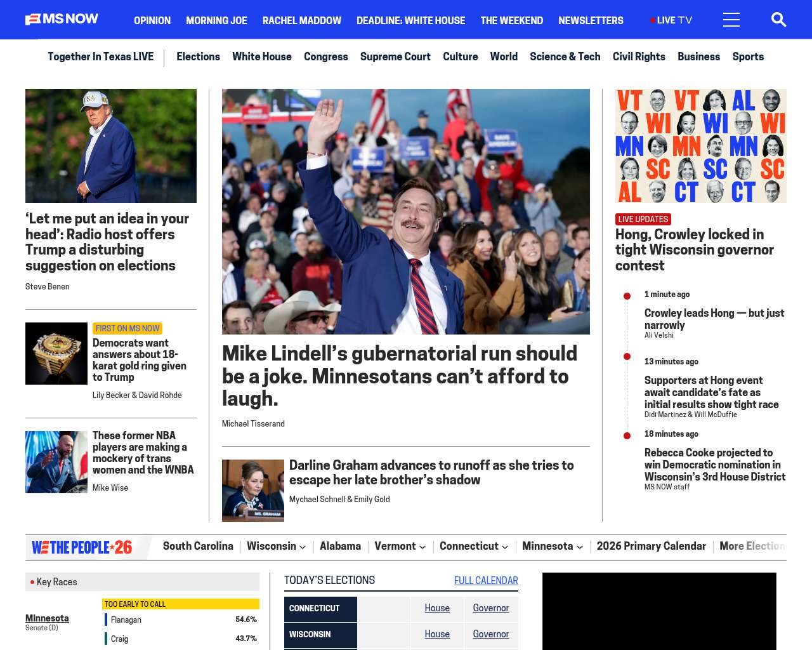Open Deadline: White House

pyautogui.click(x=411, y=20)
